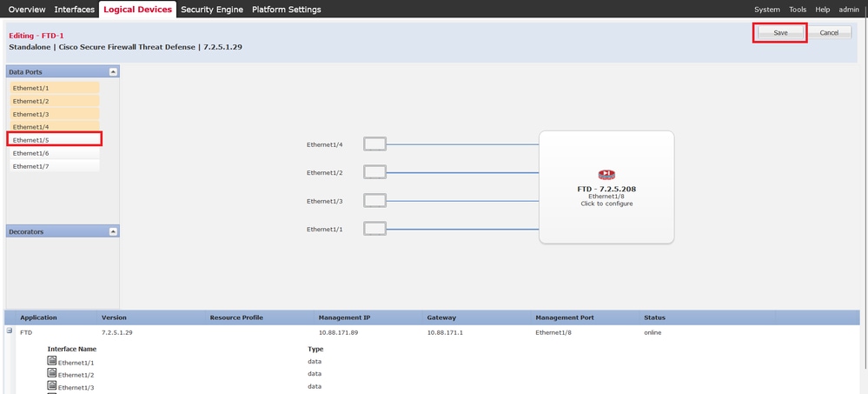Select Ethernet1/3 in Data Ports list
Image resolution: width=868 pixels, height=394 pixels.
[55, 114]
